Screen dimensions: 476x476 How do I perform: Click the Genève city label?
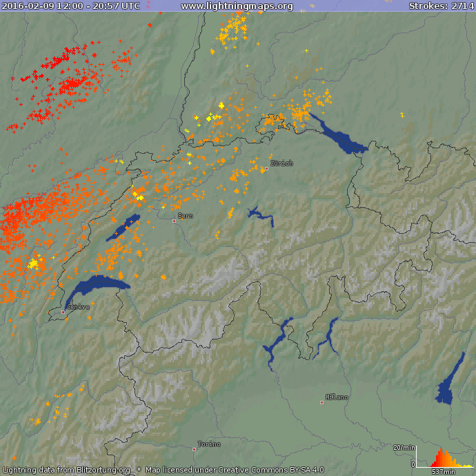(78, 307)
